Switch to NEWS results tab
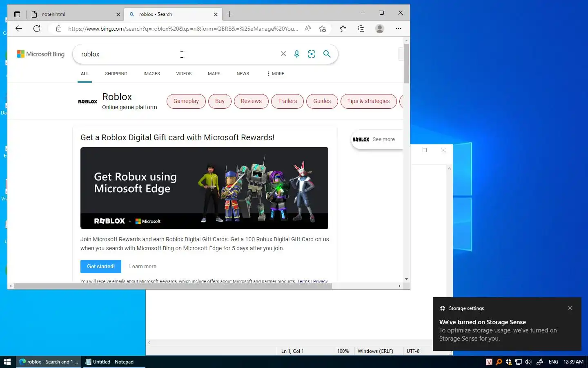Viewport: 588px width, 368px height. (x=243, y=74)
